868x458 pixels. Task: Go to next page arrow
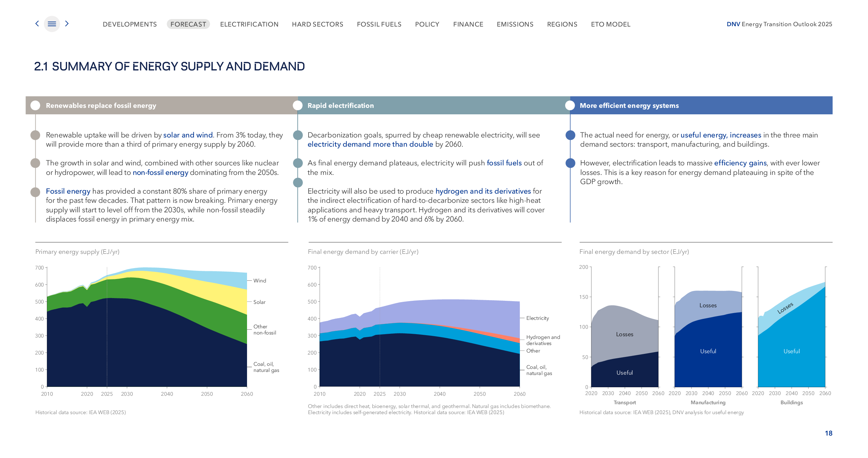click(67, 23)
